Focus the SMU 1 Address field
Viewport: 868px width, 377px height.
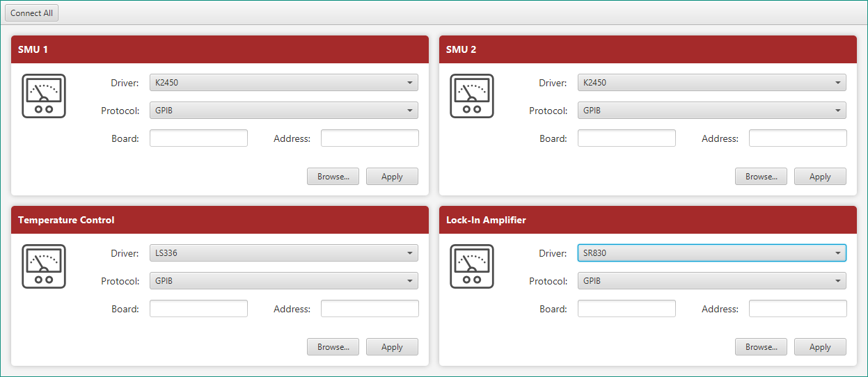(x=370, y=138)
